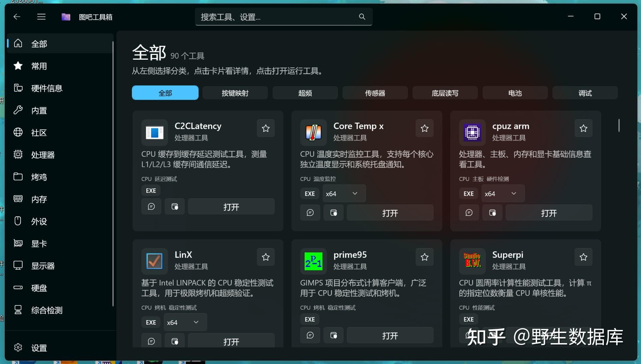Select the 传感器 filter chip

(x=375, y=93)
